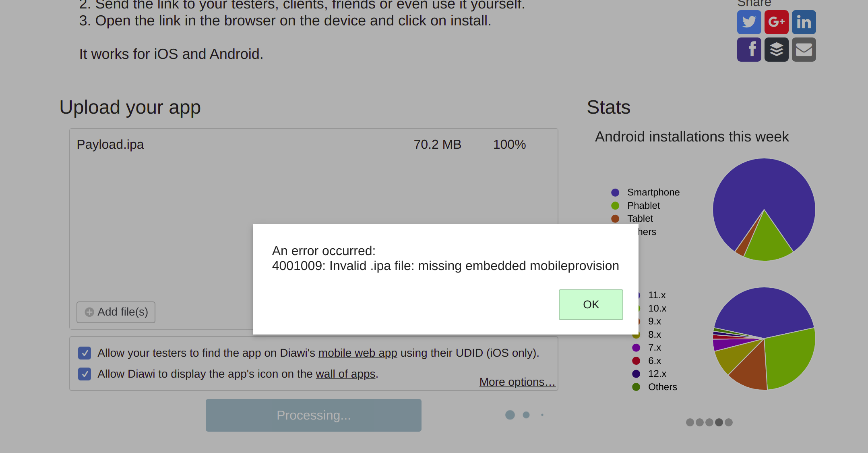This screenshot has height=453, width=868.
Task: Click the plus icon on Add file(s)
Action: [x=89, y=312]
